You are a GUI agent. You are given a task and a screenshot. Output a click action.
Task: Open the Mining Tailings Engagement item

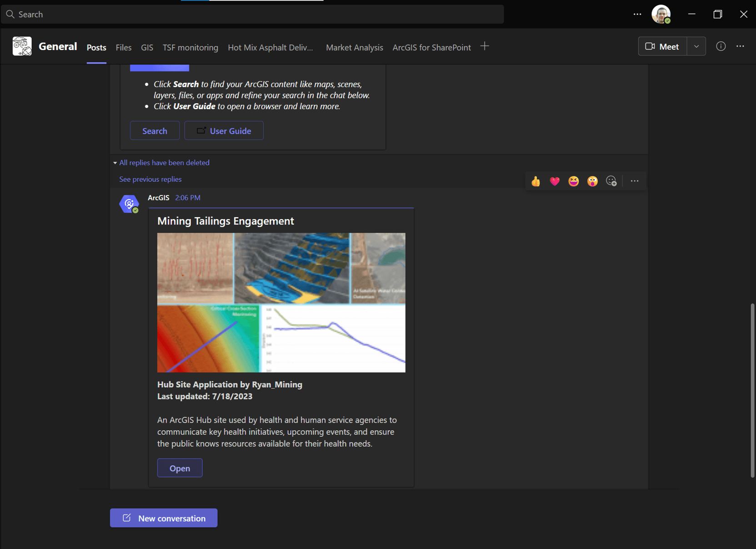click(x=180, y=468)
